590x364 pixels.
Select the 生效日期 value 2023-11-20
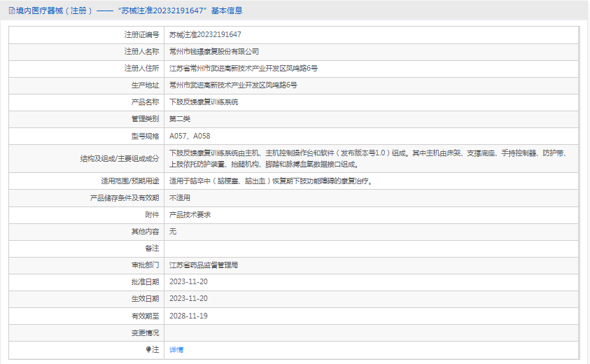point(188,298)
